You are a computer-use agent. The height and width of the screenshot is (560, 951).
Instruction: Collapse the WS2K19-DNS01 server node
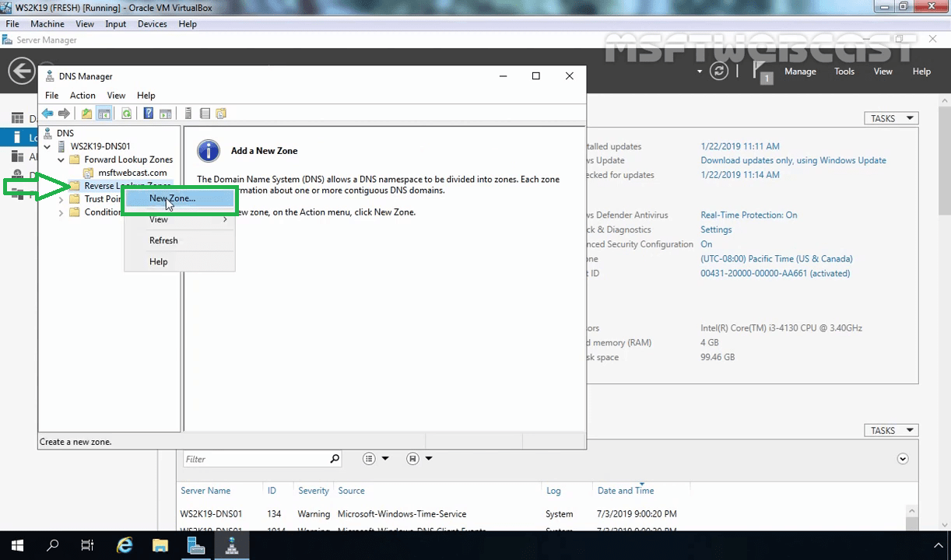[x=47, y=146]
